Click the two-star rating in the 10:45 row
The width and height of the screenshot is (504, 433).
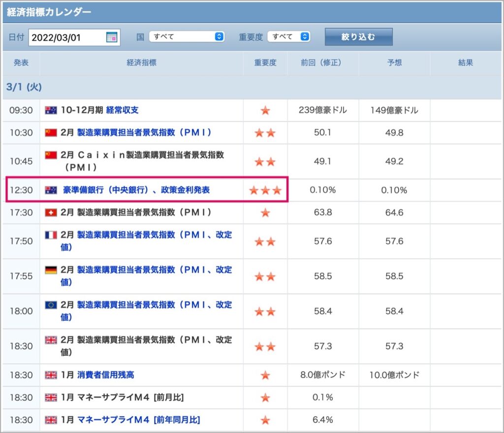click(x=265, y=162)
